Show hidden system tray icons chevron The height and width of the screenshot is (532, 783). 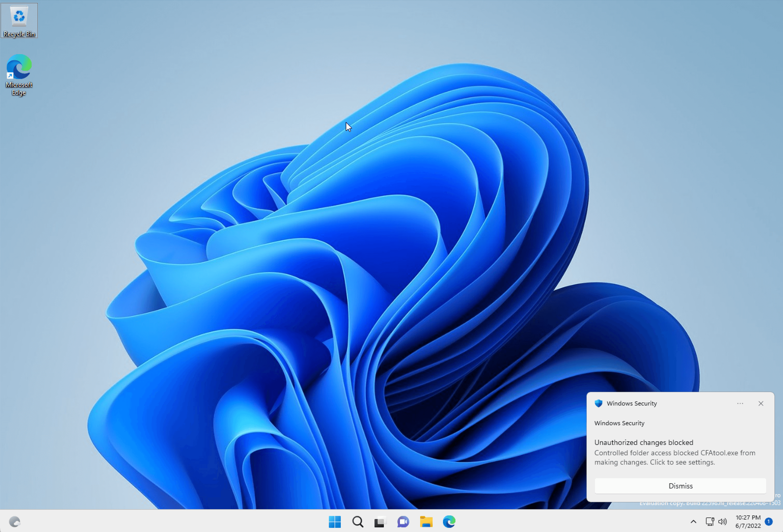click(x=693, y=522)
